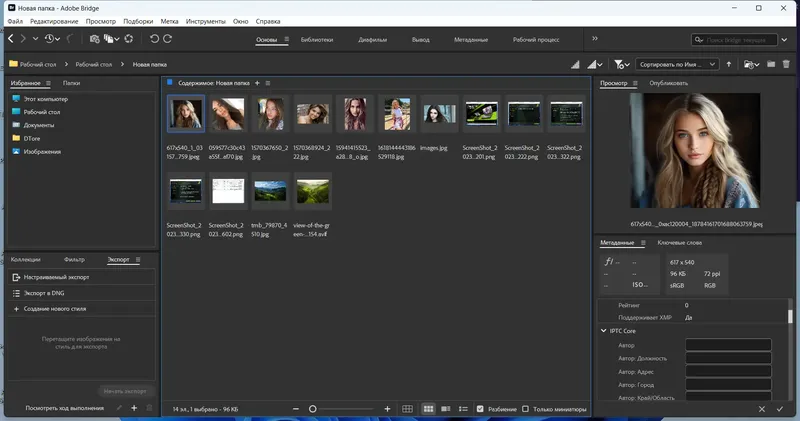This screenshot has height=421, width=800.
Task: Click the thumbnail quality triangle icon
Action: point(576,64)
